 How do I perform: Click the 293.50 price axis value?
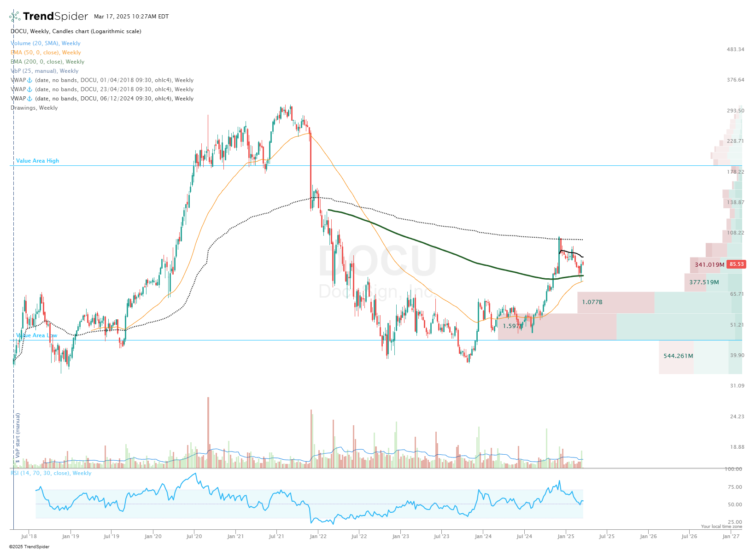(x=735, y=111)
